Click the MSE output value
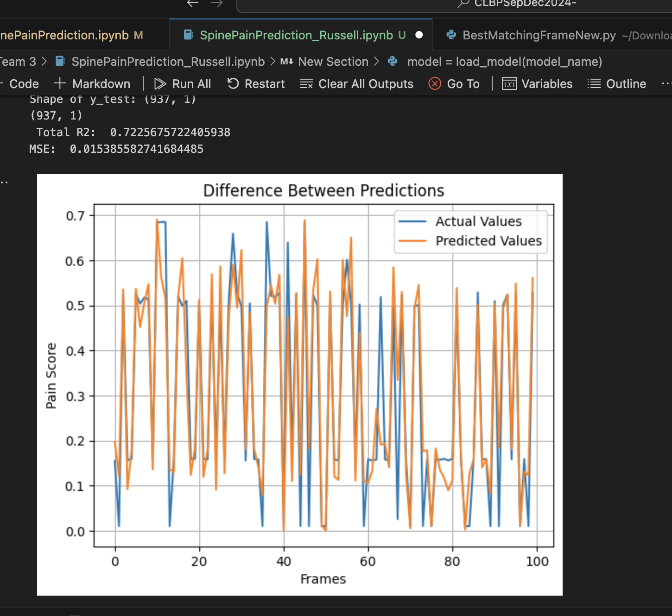This screenshot has width=672, height=616. point(136,149)
